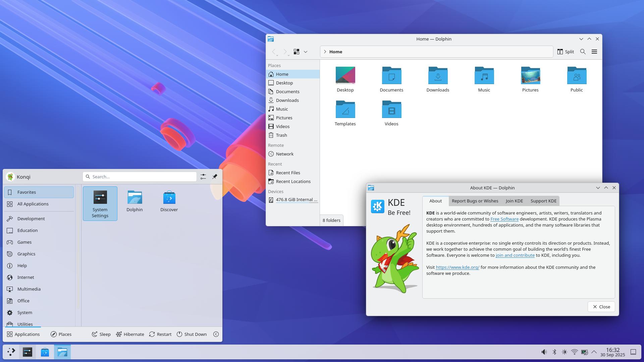Expand the view mode dropdown arrow
Viewport: 644px width, 362px height.
click(306, 52)
